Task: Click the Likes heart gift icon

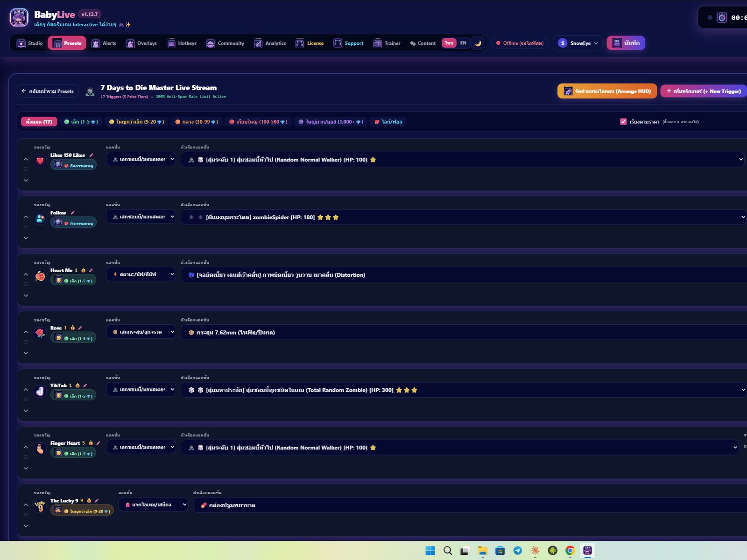Action: point(40,161)
